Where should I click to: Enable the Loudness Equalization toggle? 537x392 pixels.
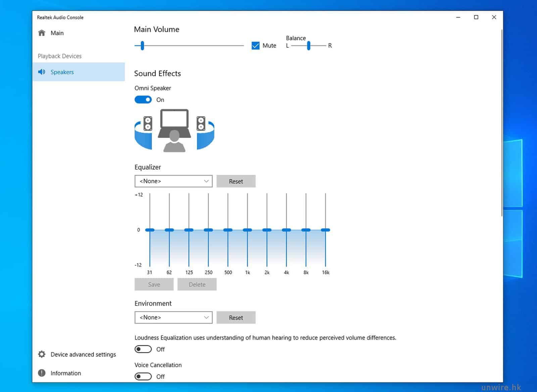(143, 349)
